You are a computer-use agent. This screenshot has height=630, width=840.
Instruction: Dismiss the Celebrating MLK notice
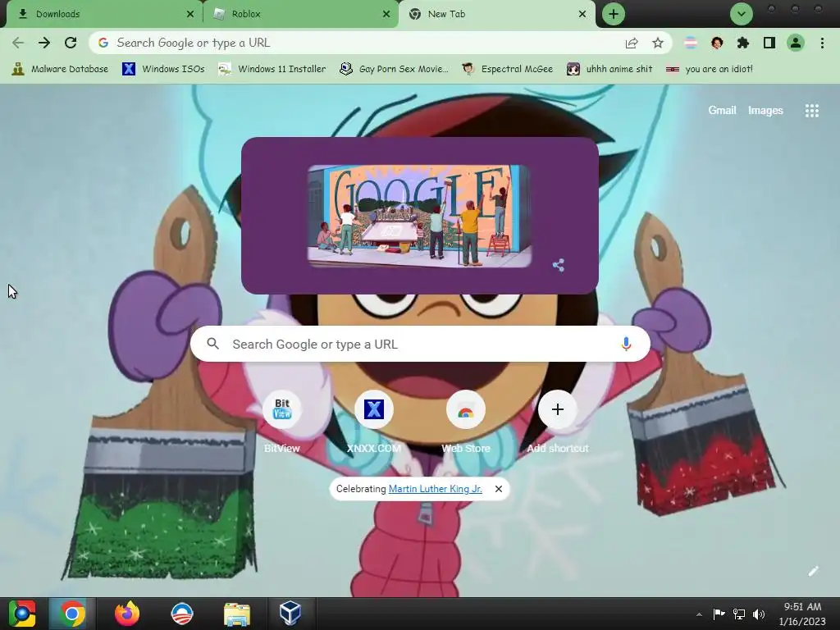point(498,489)
